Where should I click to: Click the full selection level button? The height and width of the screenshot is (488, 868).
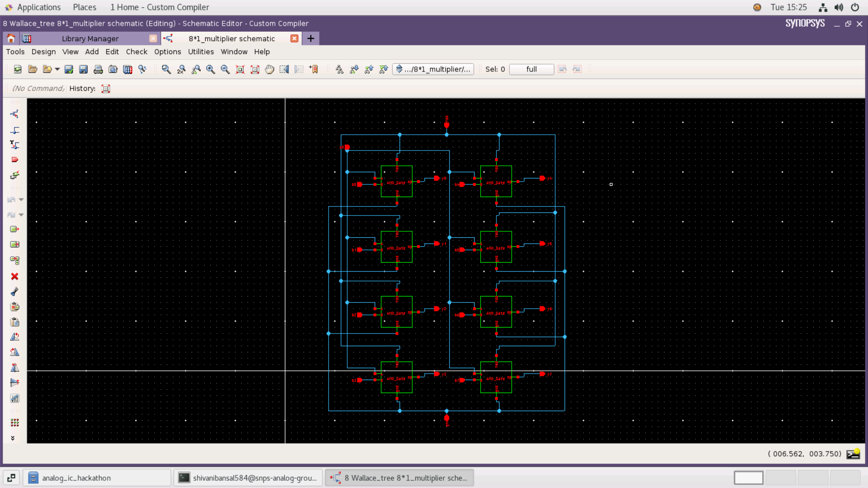pyautogui.click(x=531, y=69)
